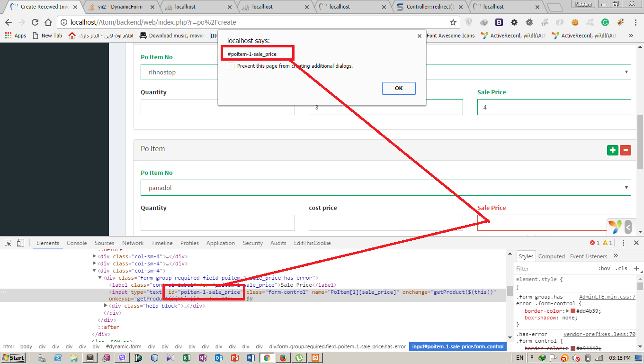
Task: Open the Chrome three-dot menu
Action: 635,22
